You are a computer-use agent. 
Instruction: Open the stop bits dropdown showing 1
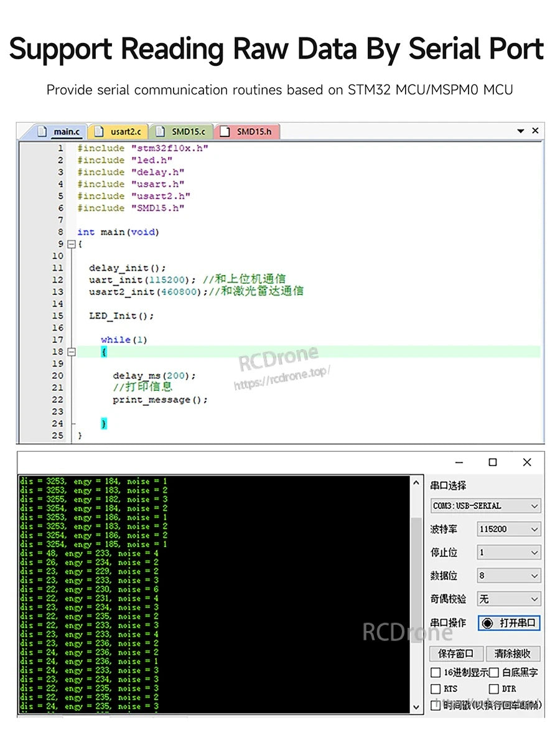click(509, 552)
